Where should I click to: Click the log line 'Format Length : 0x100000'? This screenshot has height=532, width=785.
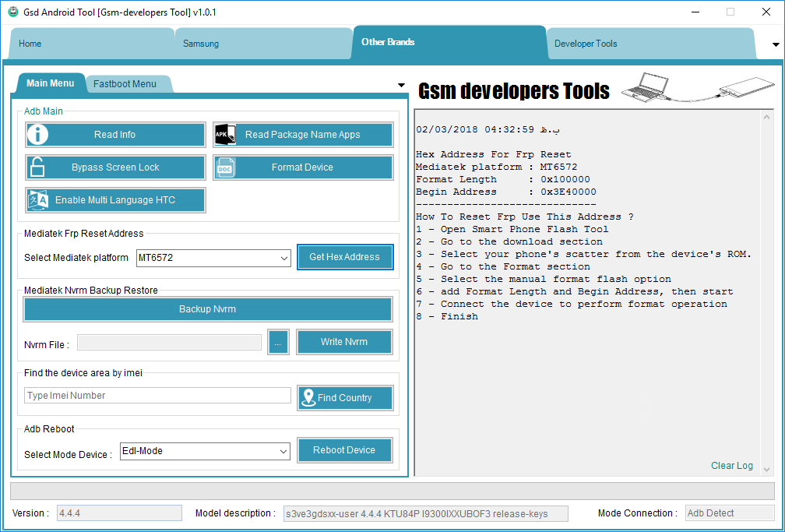click(502, 179)
